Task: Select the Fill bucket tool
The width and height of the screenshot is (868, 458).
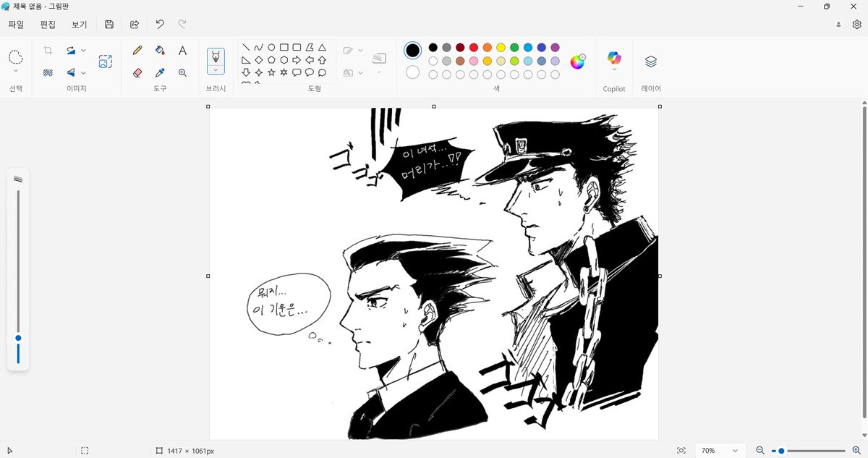Action: [160, 51]
